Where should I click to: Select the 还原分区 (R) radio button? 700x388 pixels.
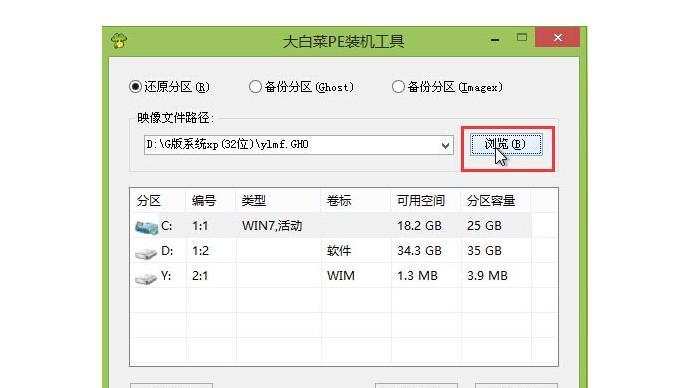click(x=135, y=87)
